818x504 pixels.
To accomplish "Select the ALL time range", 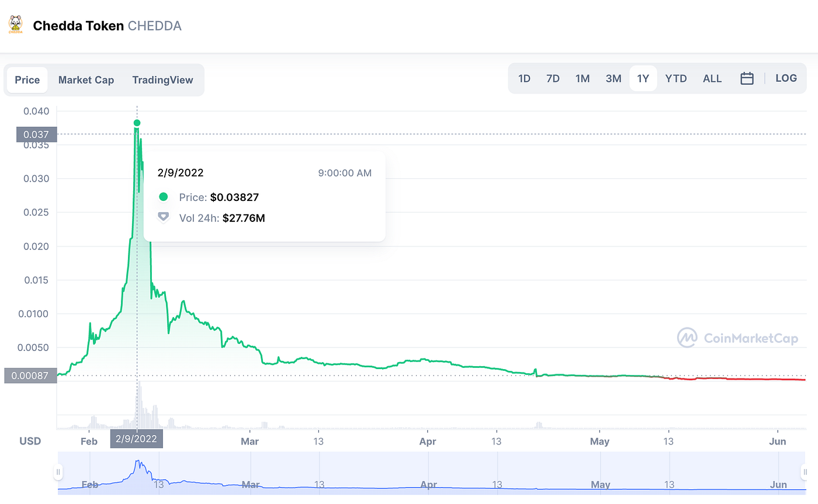I will pyautogui.click(x=712, y=78).
